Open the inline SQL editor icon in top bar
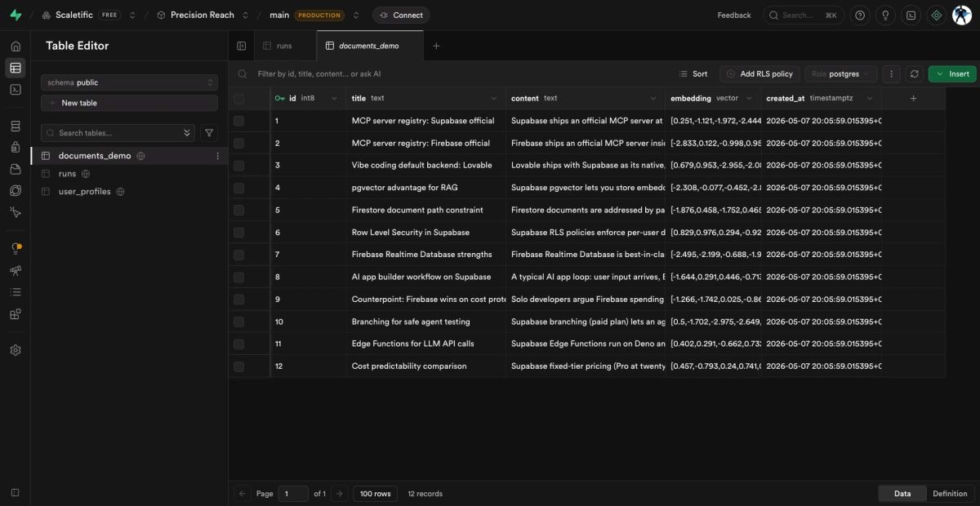Screen dimensions: 980x506 (911, 15)
